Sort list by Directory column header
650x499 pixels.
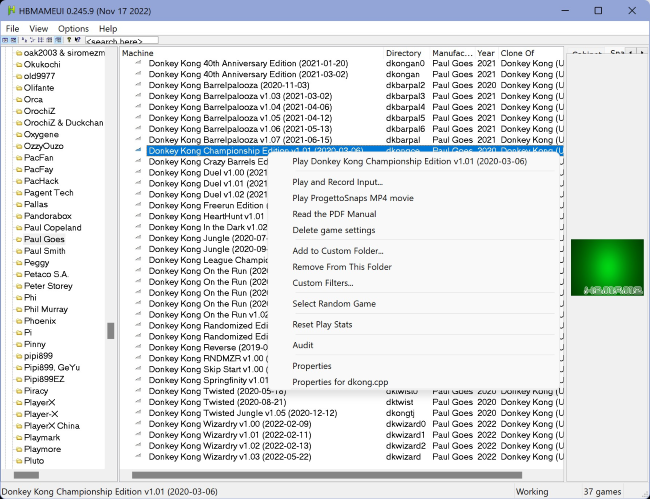pyautogui.click(x=404, y=53)
